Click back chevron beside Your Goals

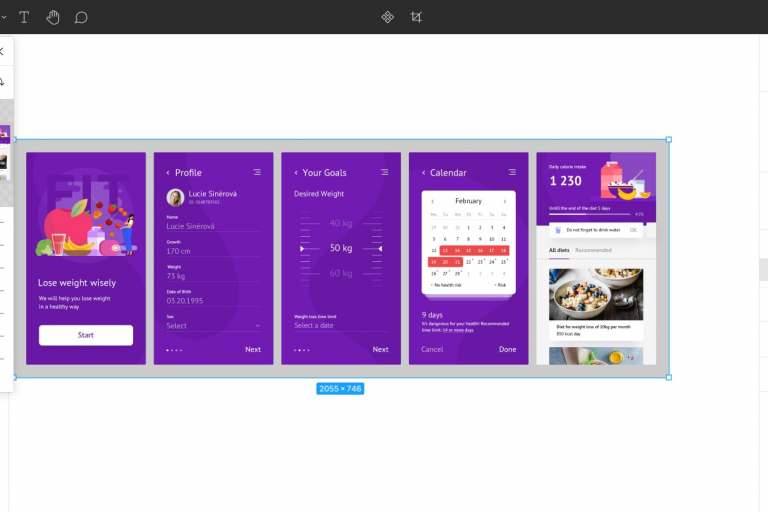click(x=296, y=172)
